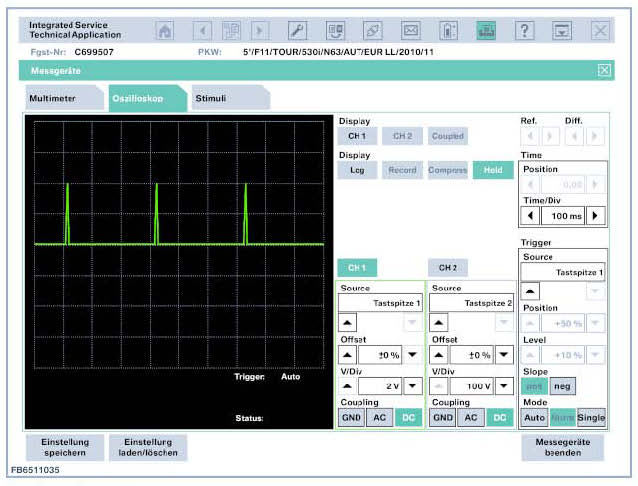Viewport: 638px width, 486px height.
Task: Open help with question mark icon
Action: [524, 31]
